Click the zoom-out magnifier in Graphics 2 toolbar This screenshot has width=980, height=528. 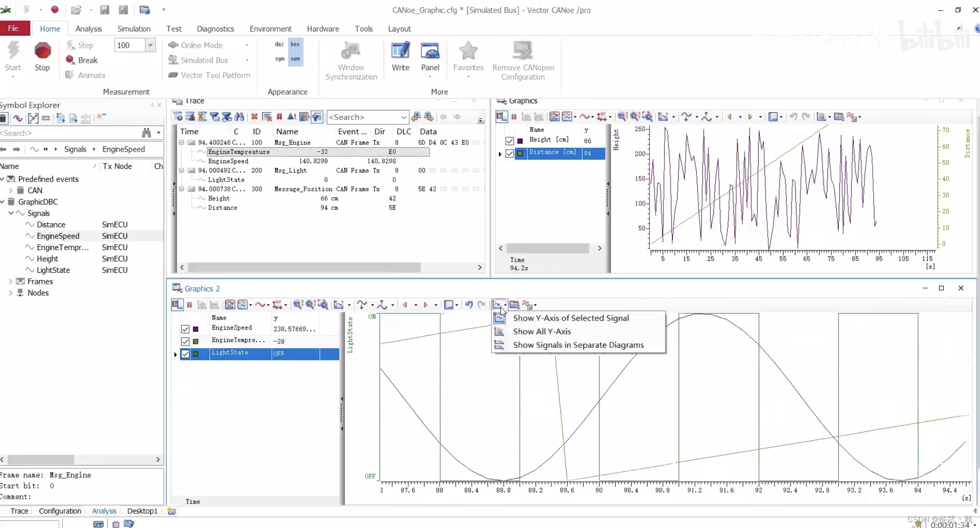(298, 305)
